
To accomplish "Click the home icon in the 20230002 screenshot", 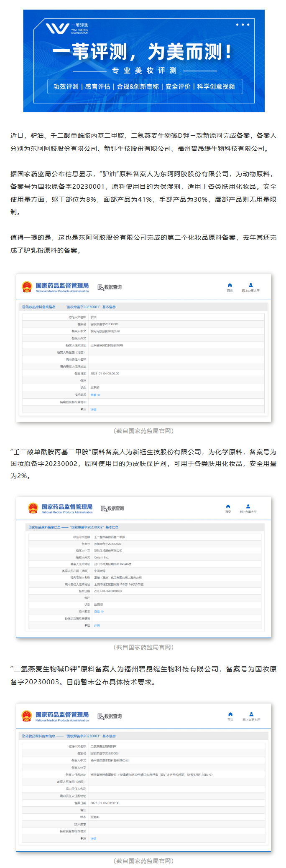I will click(228, 506).
